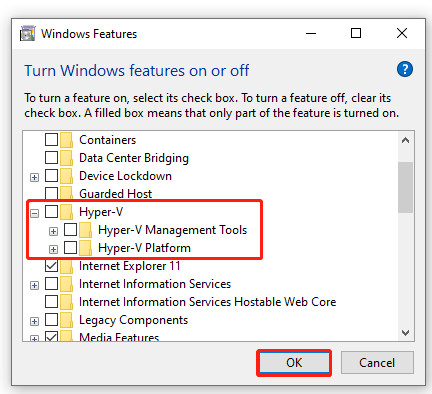Image resolution: width=432 pixels, height=394 pixels.
Task: Select the Device Lockdown label
Action: 125,176
